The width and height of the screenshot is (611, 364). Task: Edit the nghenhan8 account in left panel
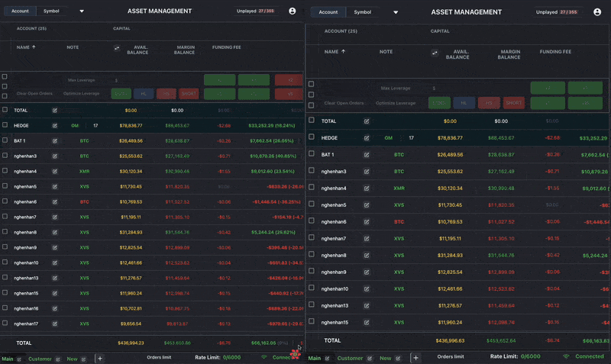[x=54, y=232]
